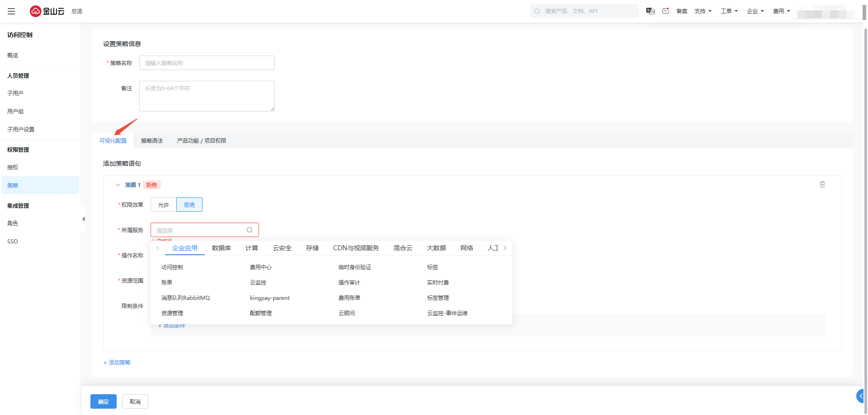Choose 访问控制 service option

[172, 267]
